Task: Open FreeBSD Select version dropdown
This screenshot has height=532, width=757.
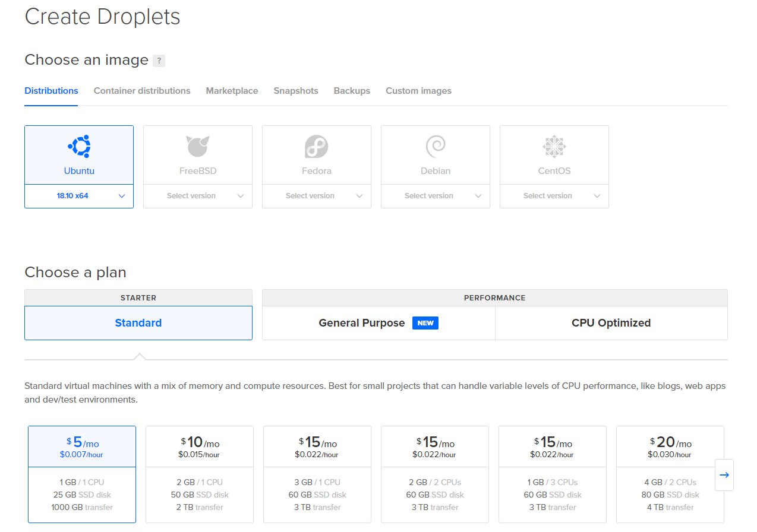Action: point(198,196)
